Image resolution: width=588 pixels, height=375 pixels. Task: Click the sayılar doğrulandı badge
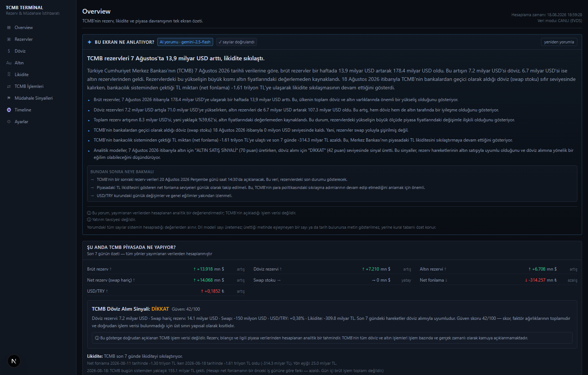[x=236, y=42]
